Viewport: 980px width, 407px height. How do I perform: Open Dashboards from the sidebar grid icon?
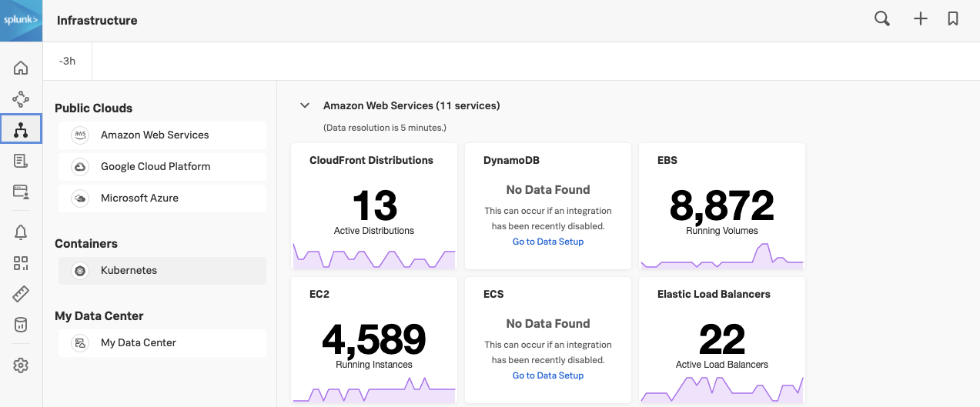click(21, 263)
